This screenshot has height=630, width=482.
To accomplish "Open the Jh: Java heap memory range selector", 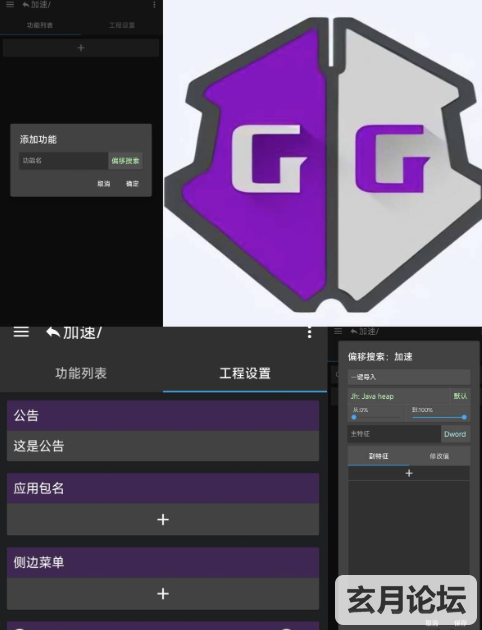I will 399,396.
